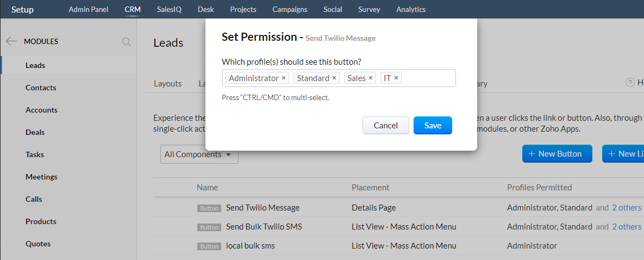This screenshot has height=260, width=644.
Task: Remove the Administrator profile tag
Action: [283, 78]
